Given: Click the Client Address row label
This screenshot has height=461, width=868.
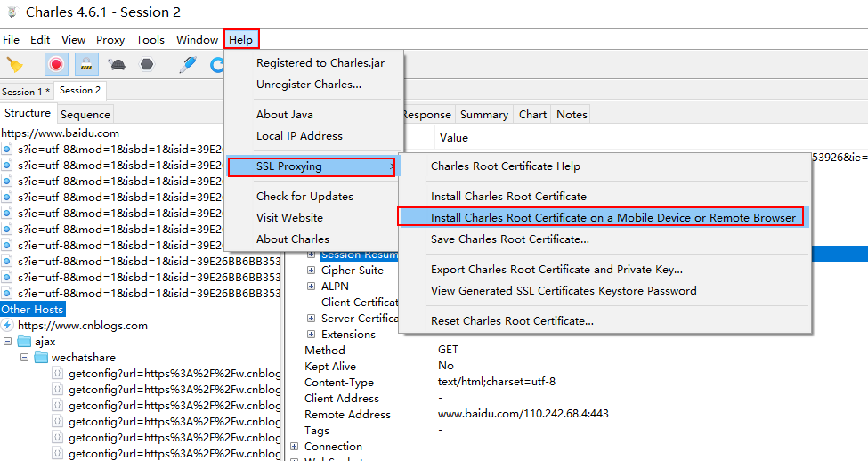Looking at the screenshot, I should pyautogui.click(x=342, y=399).
